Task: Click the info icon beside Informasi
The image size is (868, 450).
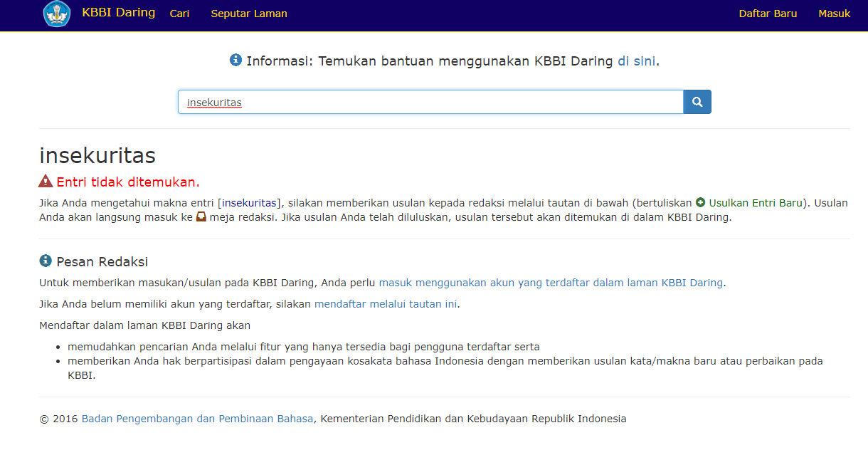Action: tap(236, 60)
